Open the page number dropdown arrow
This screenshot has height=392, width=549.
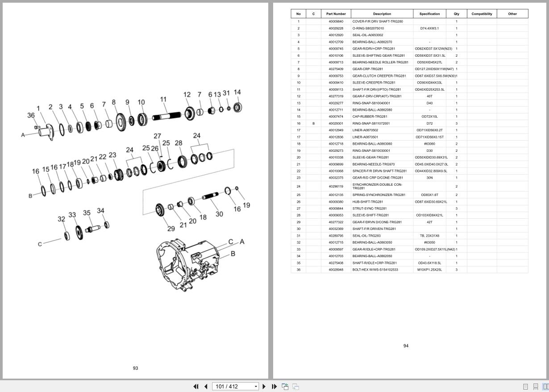pos(256,387)
